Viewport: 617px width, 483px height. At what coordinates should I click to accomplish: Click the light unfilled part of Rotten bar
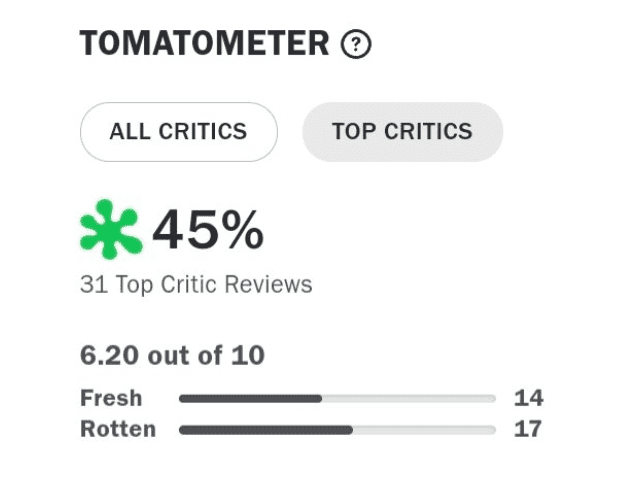coord(424,430)
